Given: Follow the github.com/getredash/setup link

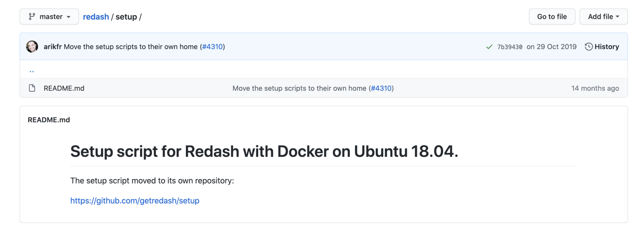Looking at the screenshot, I should (135, 201).
